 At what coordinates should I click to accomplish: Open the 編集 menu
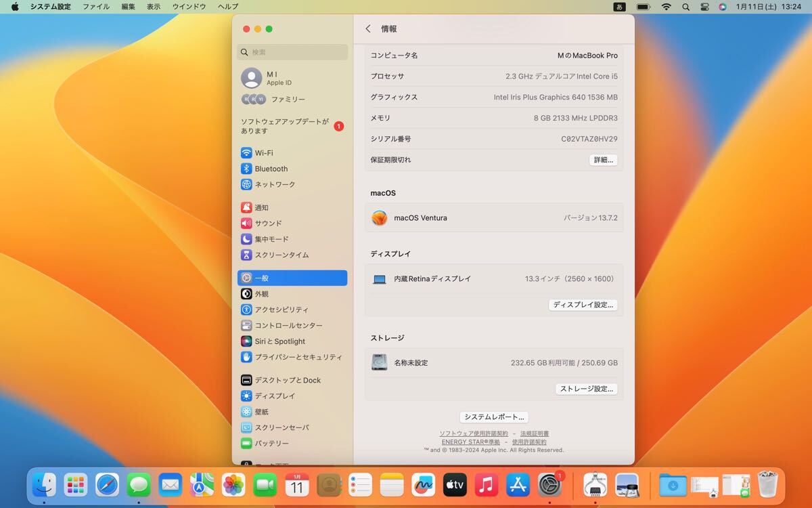tap(129, 7)
